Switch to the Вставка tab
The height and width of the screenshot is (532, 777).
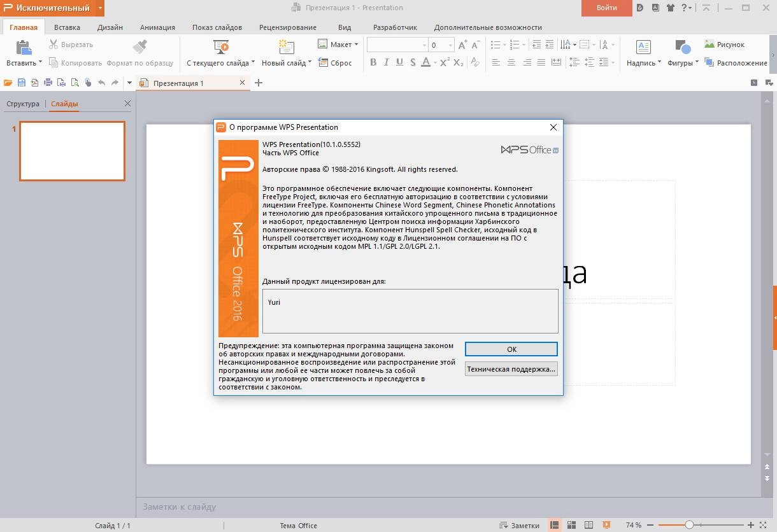coord(67,27)
